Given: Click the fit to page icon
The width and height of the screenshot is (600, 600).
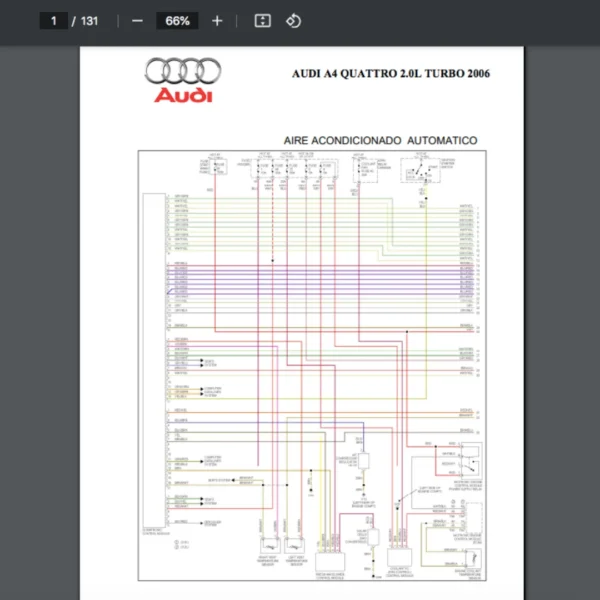Looking at the screenshot, I should tap(262, 21).
